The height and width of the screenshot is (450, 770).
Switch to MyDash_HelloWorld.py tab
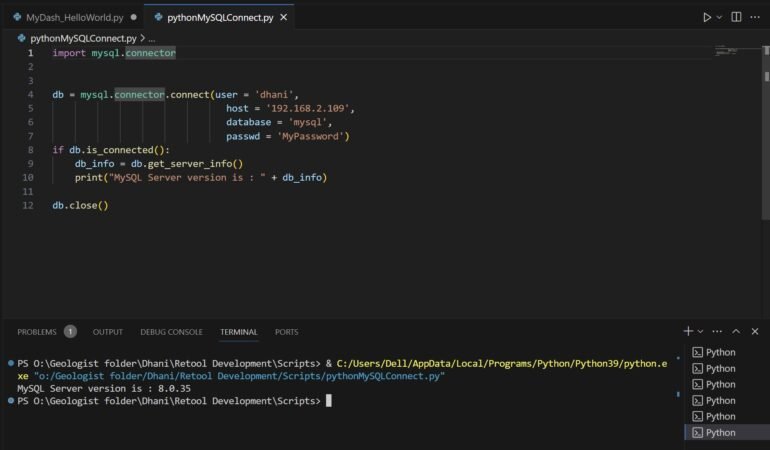tap(75, 17)
